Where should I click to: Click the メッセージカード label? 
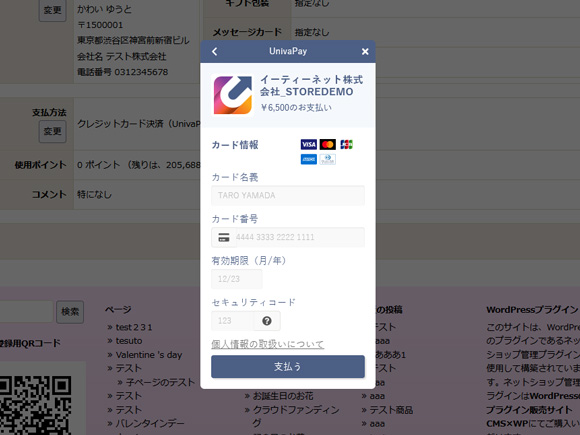247,32
